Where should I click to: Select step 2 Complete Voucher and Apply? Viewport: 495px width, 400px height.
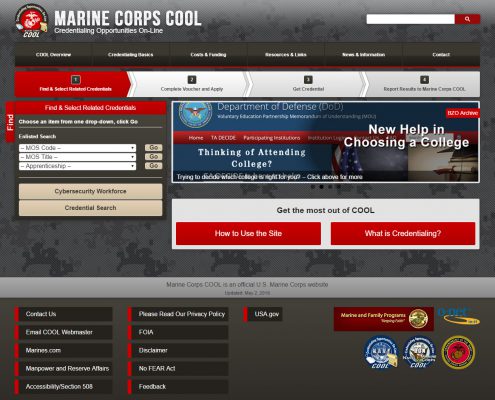(x=192, y=84)
